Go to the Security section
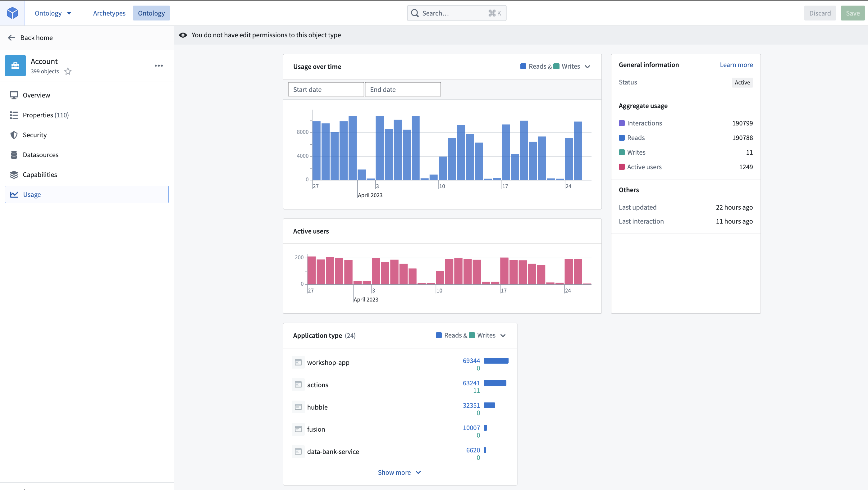868x490 pixels. click(87, 135)
